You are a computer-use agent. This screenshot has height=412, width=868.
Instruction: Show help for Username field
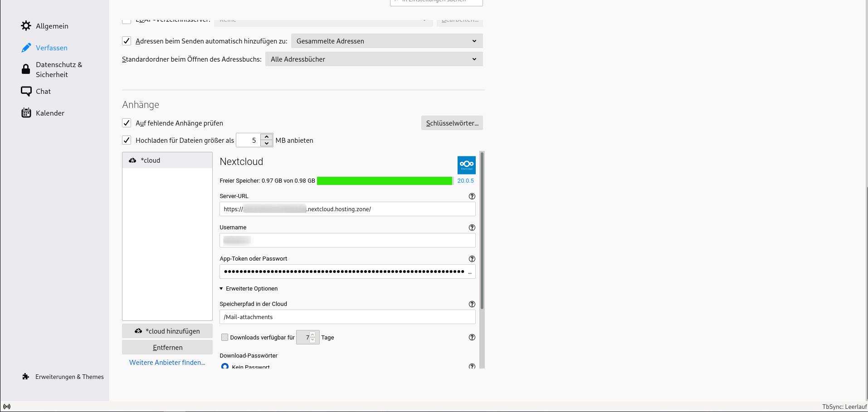(472, 228)
